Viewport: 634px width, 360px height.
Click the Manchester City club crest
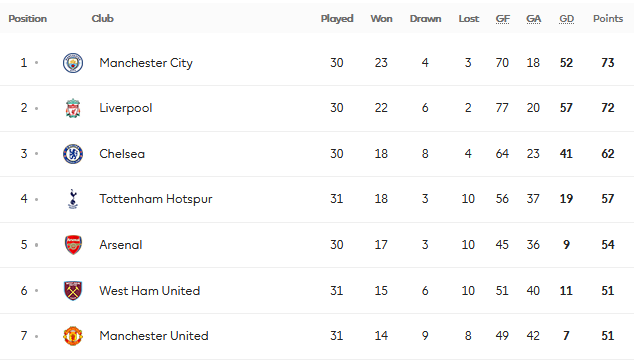73,63
